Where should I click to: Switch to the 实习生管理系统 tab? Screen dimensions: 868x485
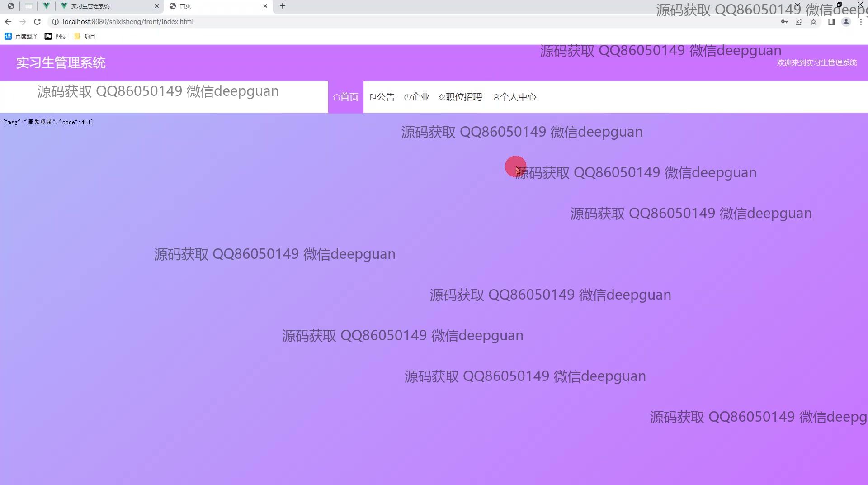pyautogui.click(x=90, y=6)
